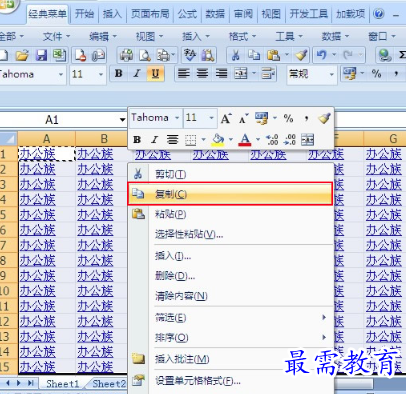
Task: Open Excel Help via the question mark icon
Action: 379,14
